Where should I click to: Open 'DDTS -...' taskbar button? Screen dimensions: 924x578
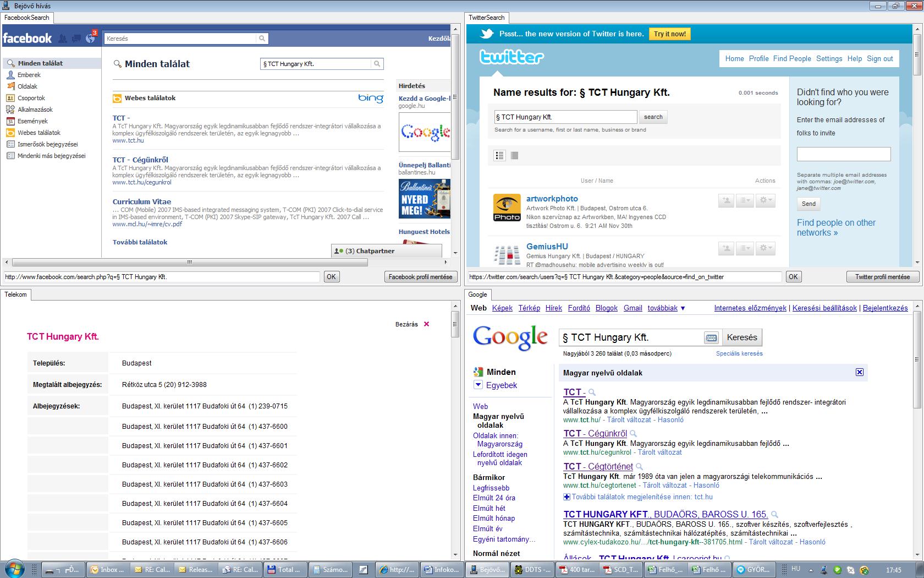pos(532,569)
